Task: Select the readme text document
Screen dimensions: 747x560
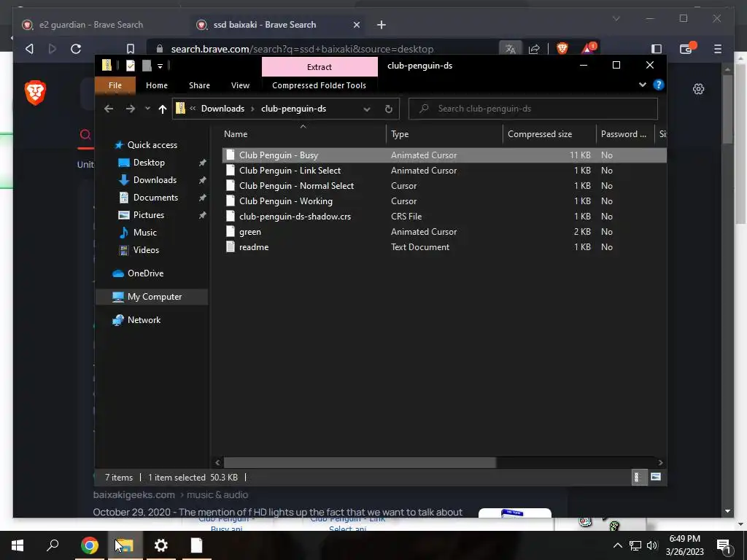Action: 444,247
